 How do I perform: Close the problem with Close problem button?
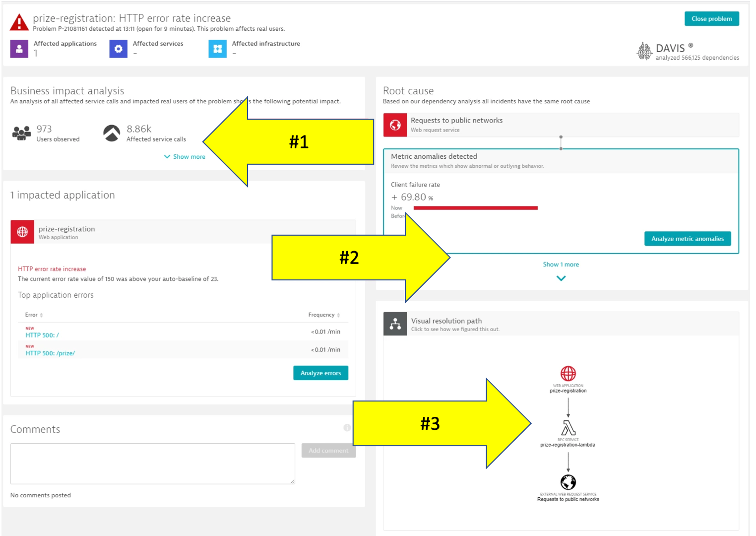(712, 19)
